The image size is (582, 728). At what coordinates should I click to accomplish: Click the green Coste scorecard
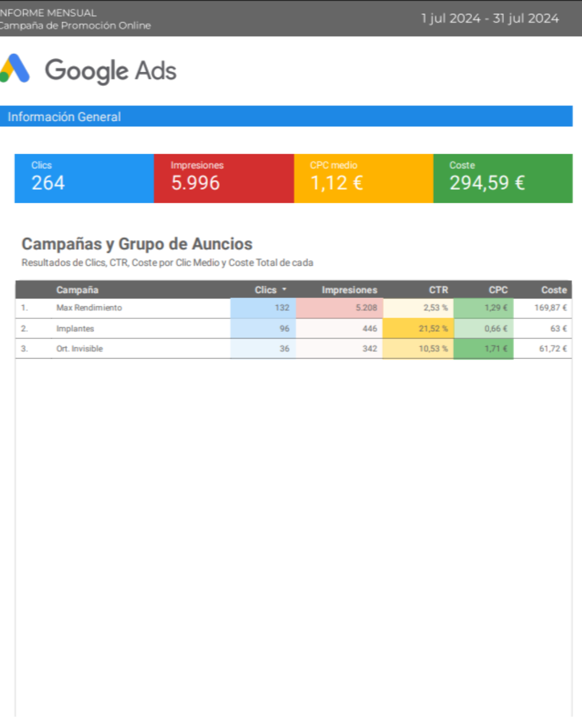point(502,178)
